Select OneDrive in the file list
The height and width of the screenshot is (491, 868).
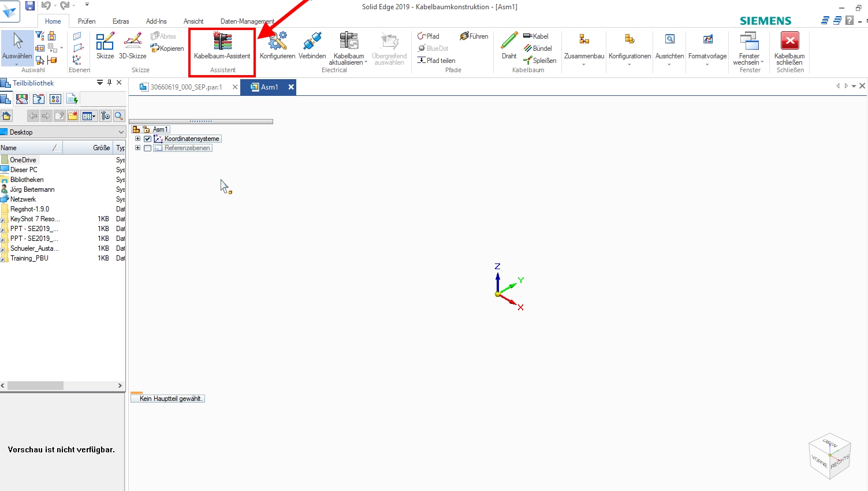coord(23,160)
